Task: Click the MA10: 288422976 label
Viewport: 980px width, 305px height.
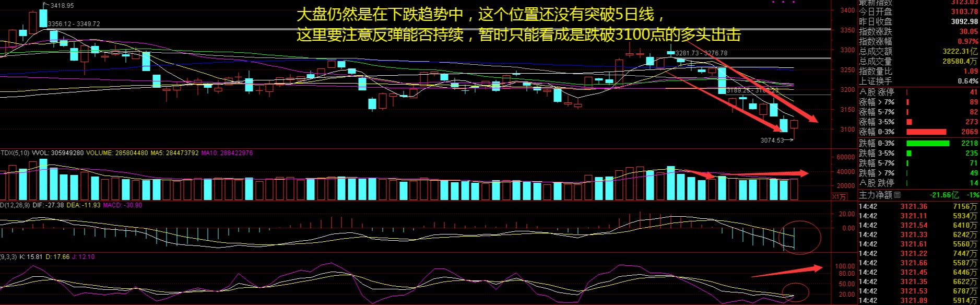Action: (x=227, y=153)
